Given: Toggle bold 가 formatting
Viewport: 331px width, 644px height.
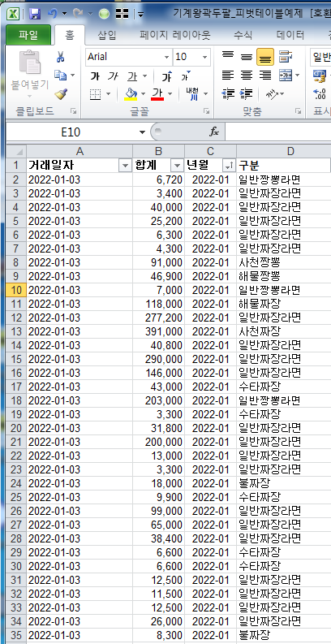Looking at the screenshot, I should coord(95,76).
